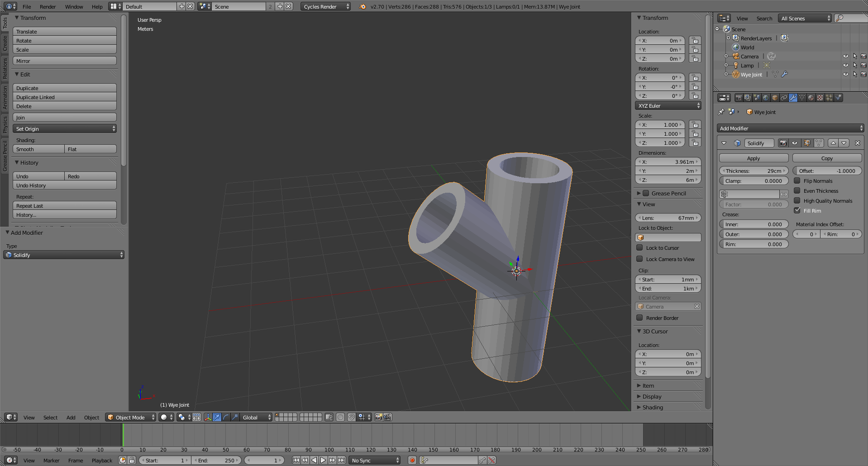
Task: Open the timeline Playback menu
Action: (x=102, y=460)
